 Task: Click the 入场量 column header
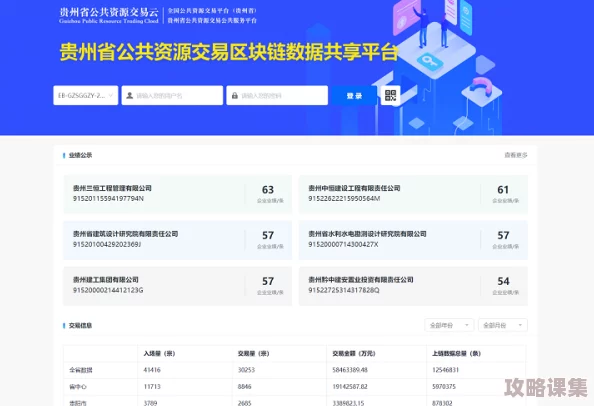tap(159, 353)
